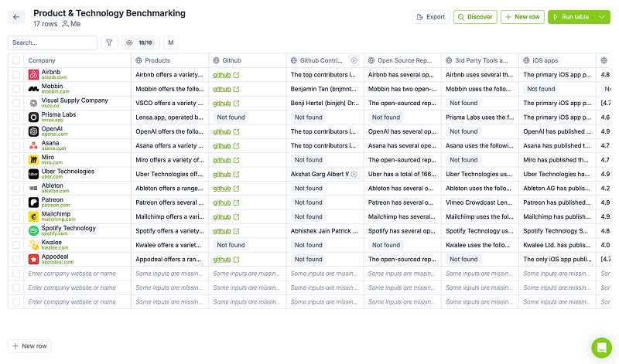
Task: Check the Prisma Labs row checkbox
Action: click(16, 117)
